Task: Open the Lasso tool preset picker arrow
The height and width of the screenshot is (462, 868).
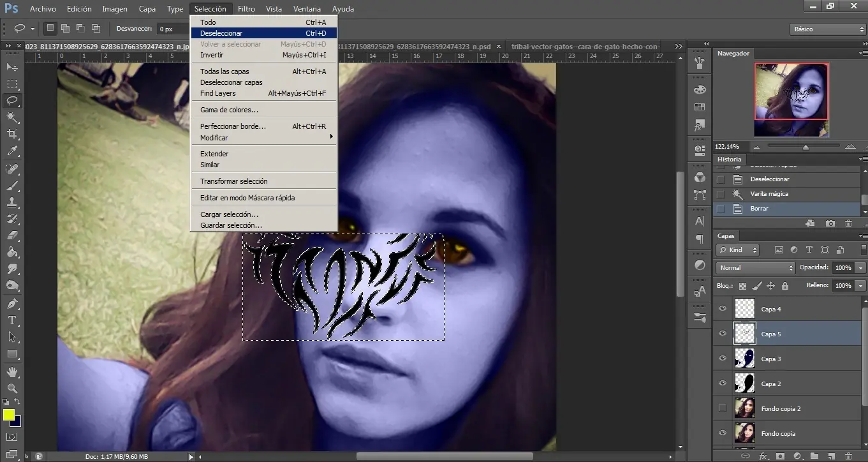Action: point(33,29)
